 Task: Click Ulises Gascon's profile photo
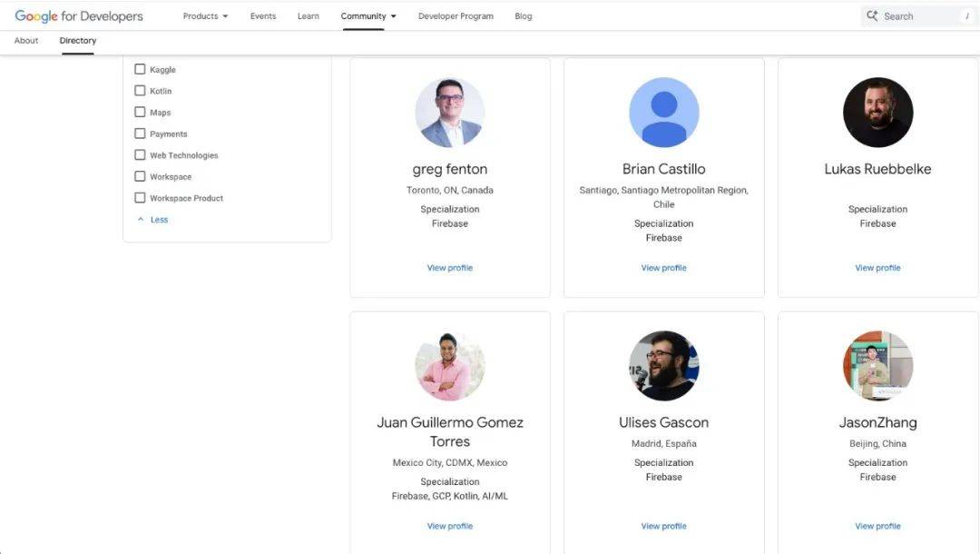tap(663, 365)
